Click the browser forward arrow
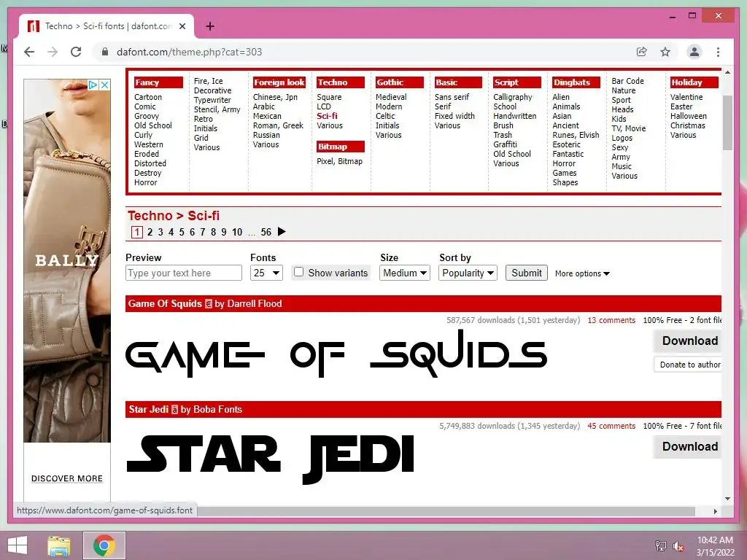The width and height of the screenshot is (747, 560). coord(53,52)
